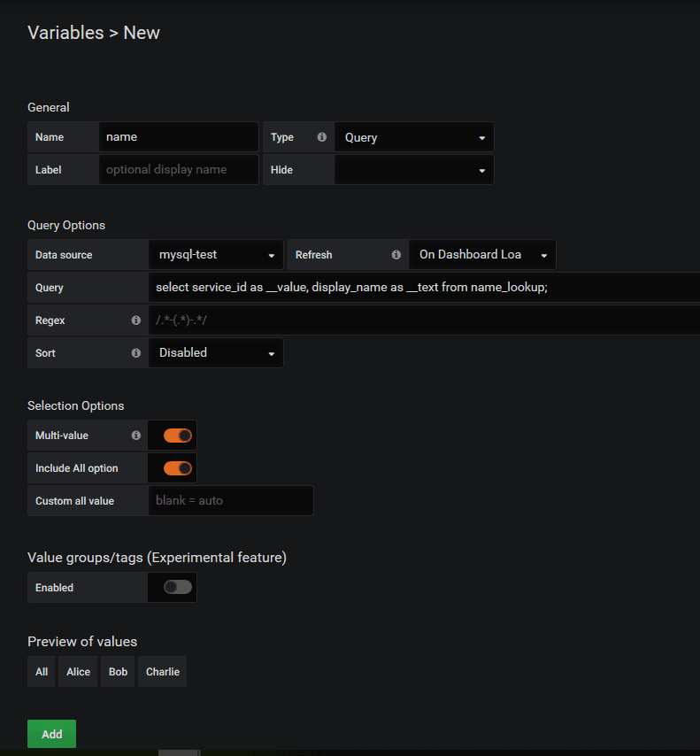Click the Multi-value info icon
The height and width of the screenshot is (756, 700).
[135, 436]
